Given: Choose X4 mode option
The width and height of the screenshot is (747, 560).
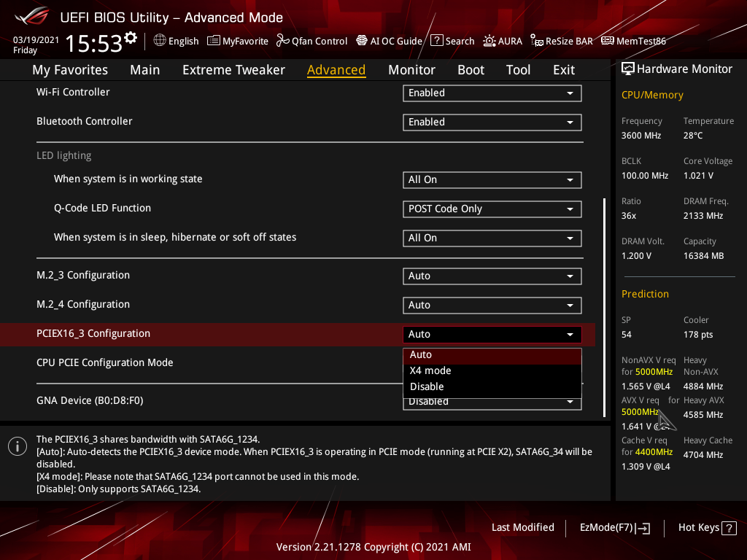Looking at the screenshot, I should tap(492, 370).
